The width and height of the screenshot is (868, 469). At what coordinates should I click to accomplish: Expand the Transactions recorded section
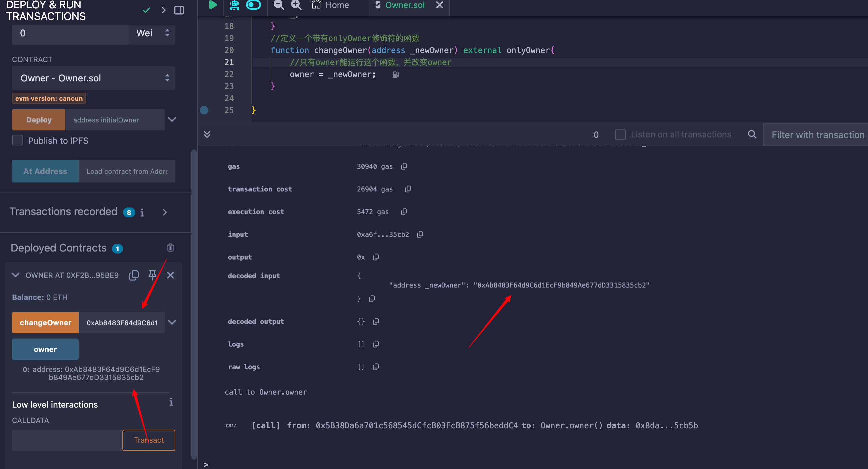pyautogui.click(x=165, y=212)
